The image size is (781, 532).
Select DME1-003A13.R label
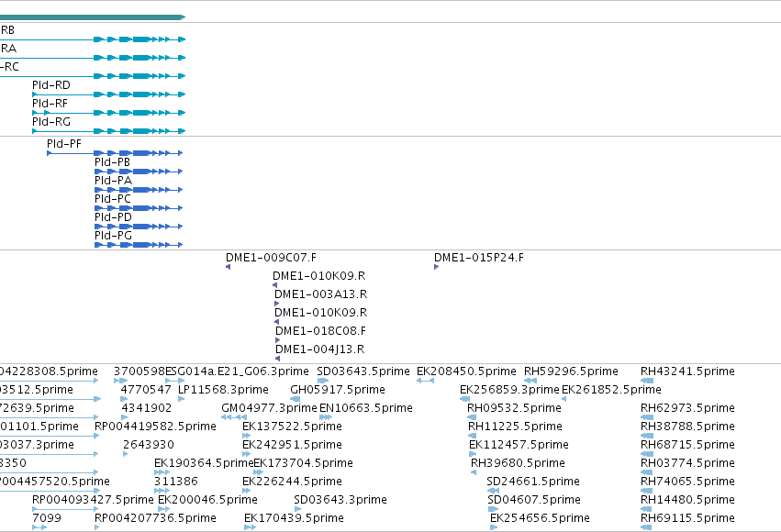point(321,294)
